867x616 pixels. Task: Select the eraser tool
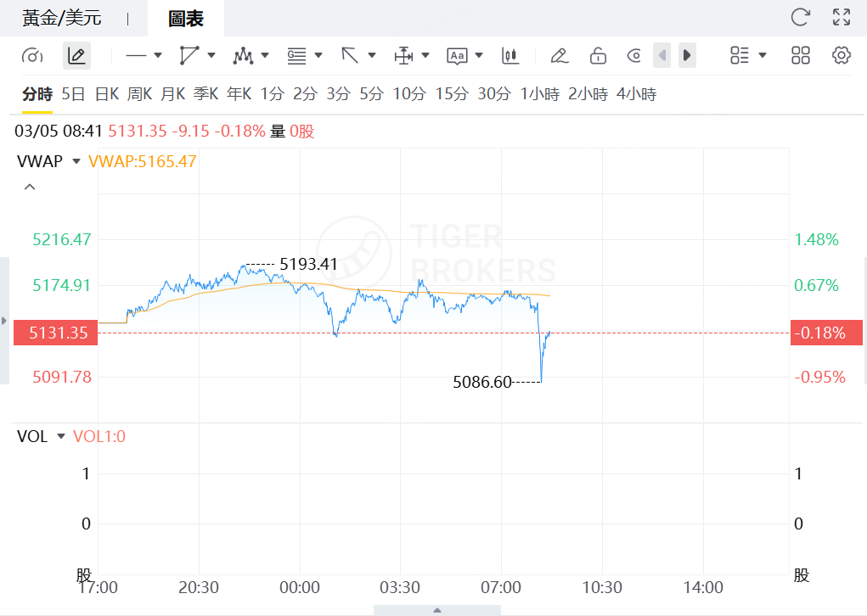tap(558, 56)
